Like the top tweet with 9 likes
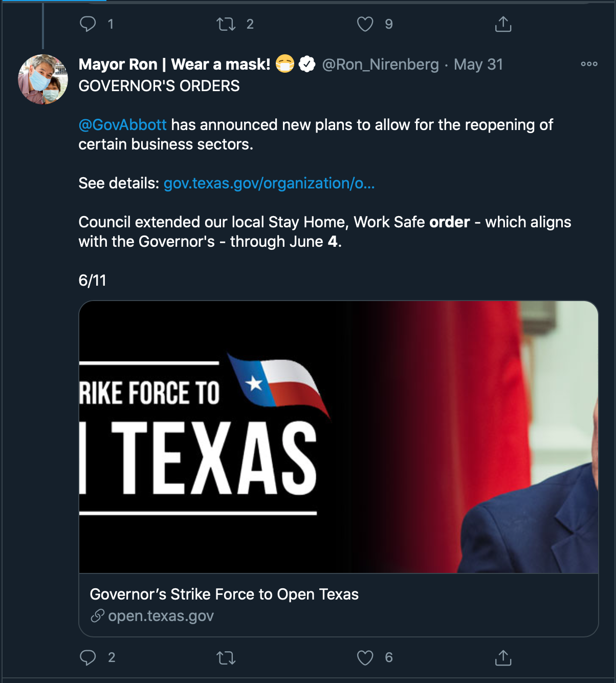Screen dimensions: 616x683 pos(365,24)
